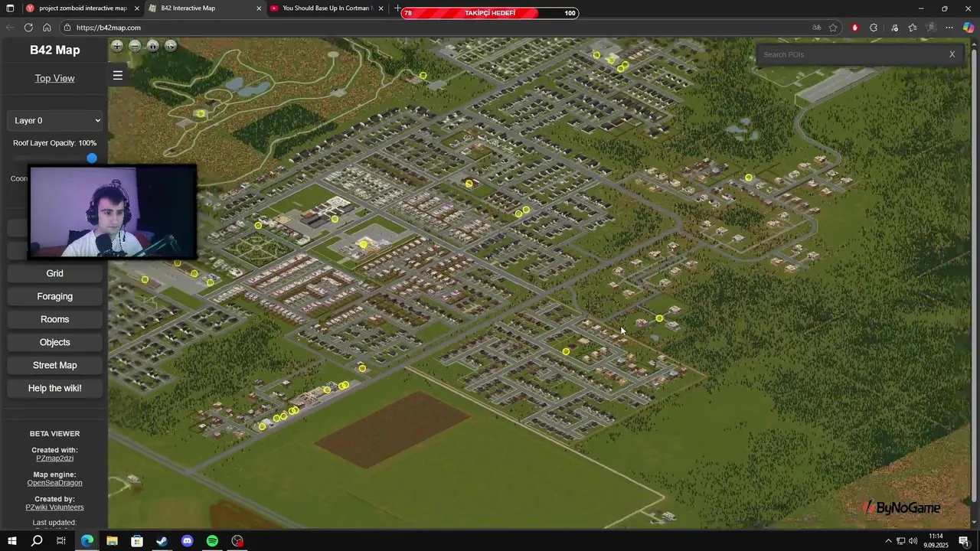
Task: Click the browser back arrow
Action: 10,28
